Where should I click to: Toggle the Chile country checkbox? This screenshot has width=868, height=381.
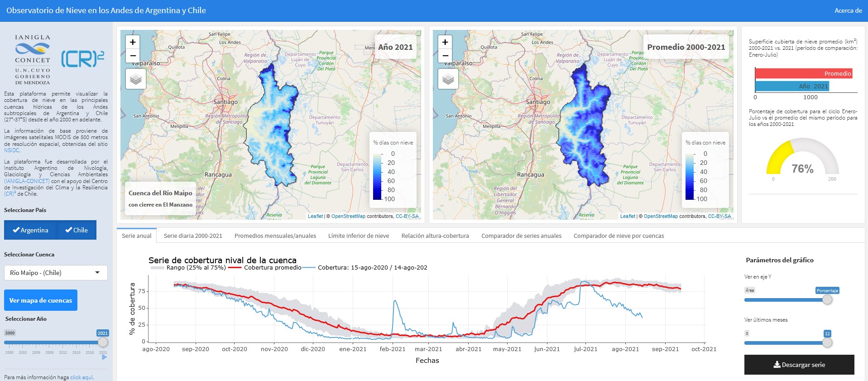coord(77,230)
